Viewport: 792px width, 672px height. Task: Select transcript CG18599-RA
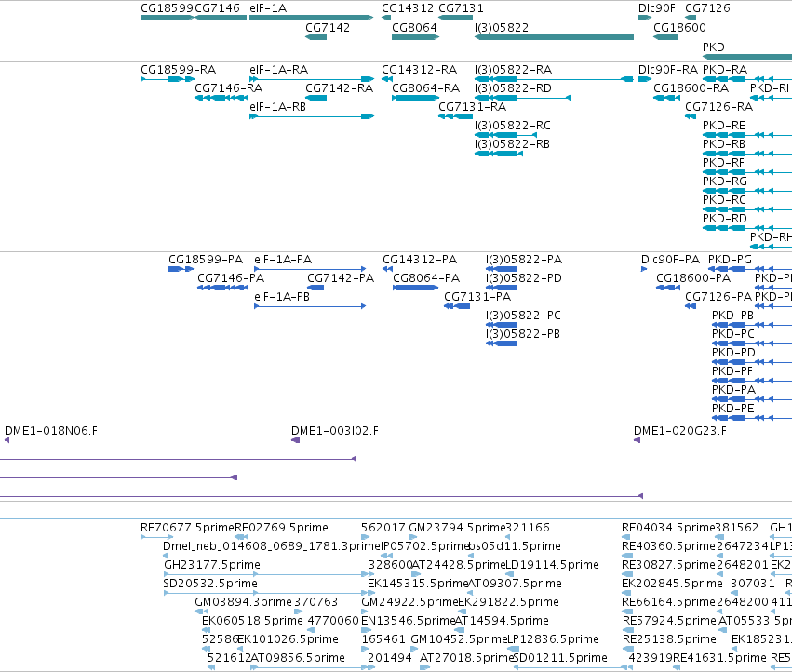178,70
